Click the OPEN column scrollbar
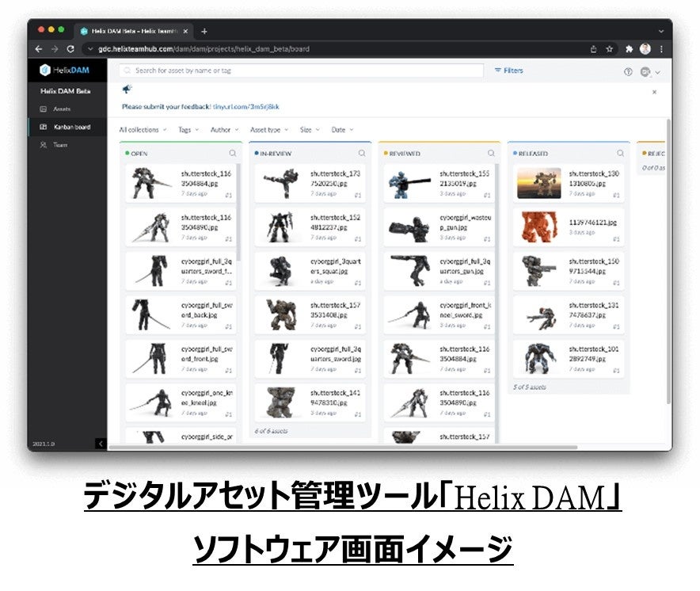 tap(238, 212)
